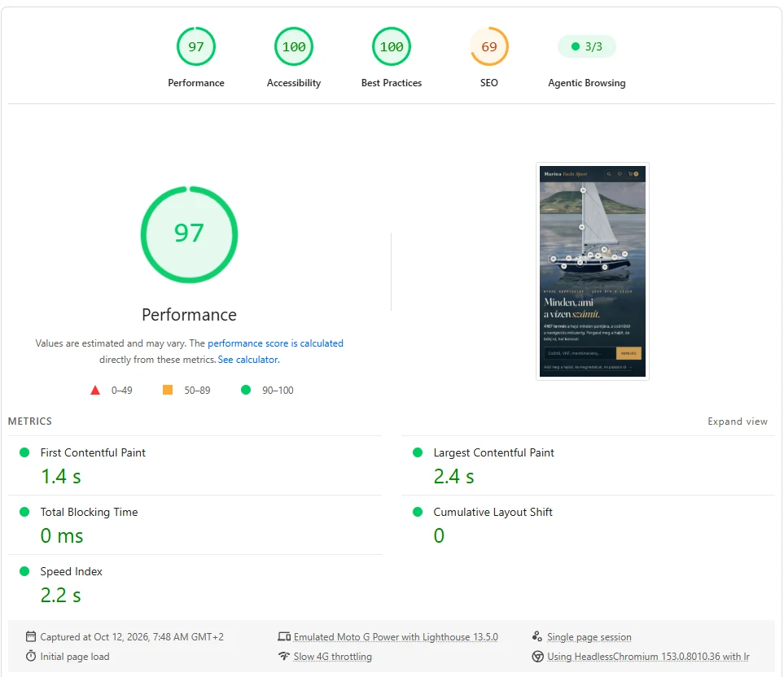Select the Speed Index metric label
Viewport: 784px width, 677px height.
(71, 571)
